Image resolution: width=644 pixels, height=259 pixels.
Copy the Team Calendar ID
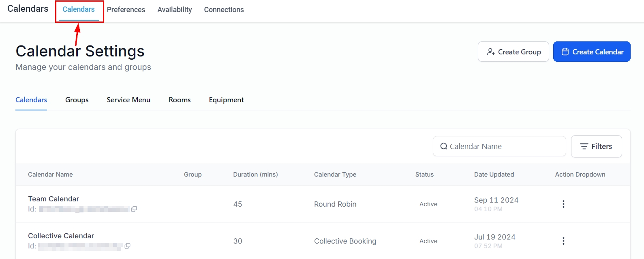pyautogui.click(x=134, y=209)
